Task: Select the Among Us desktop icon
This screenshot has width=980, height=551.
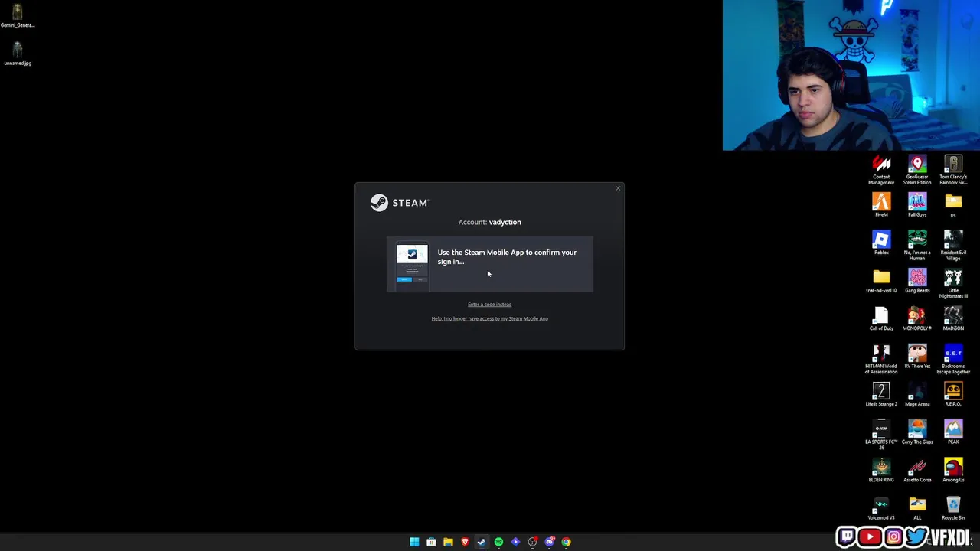Action: tap(953, 470)
